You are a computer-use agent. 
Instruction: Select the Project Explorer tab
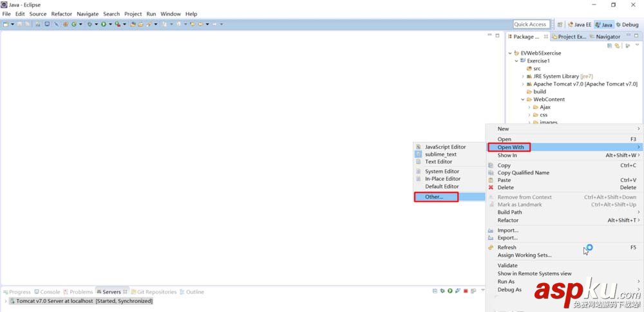[569, 37]
